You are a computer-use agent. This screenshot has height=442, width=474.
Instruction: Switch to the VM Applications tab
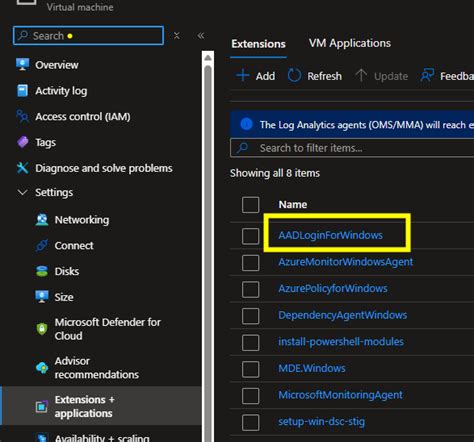(x=350, y=43)
